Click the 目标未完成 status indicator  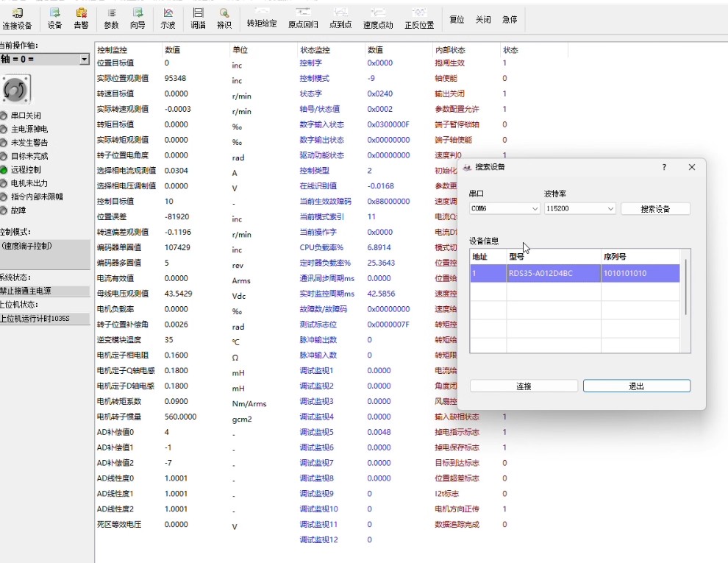[x=24, y=156]
